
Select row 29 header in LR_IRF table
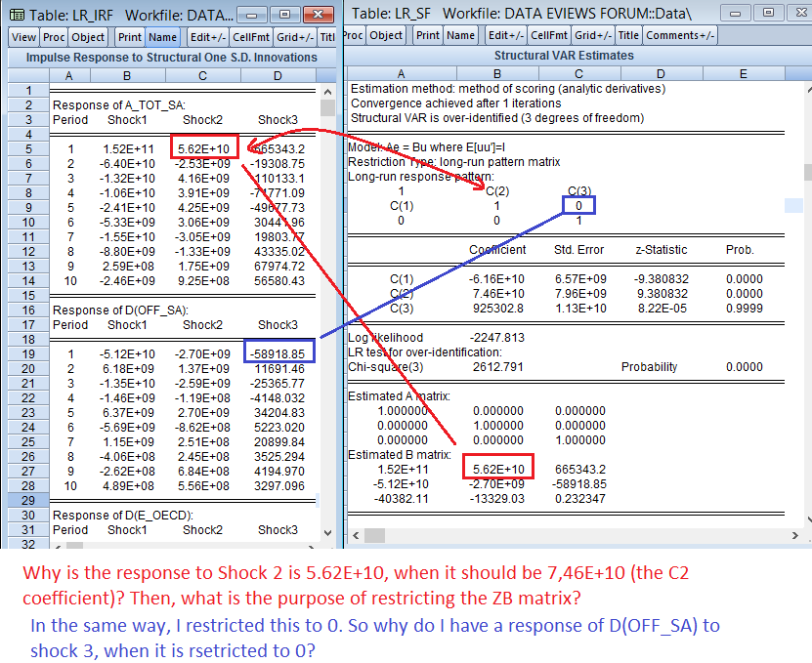click(27, 500)
